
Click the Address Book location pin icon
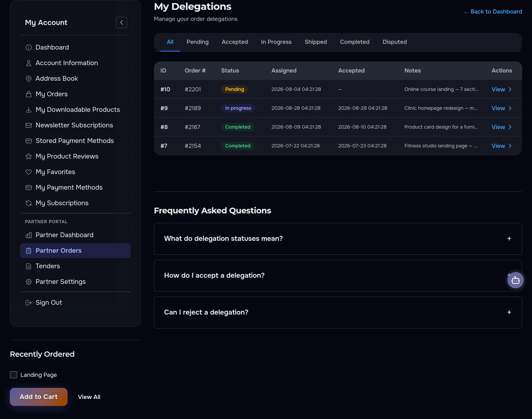[x=29, y=78]
